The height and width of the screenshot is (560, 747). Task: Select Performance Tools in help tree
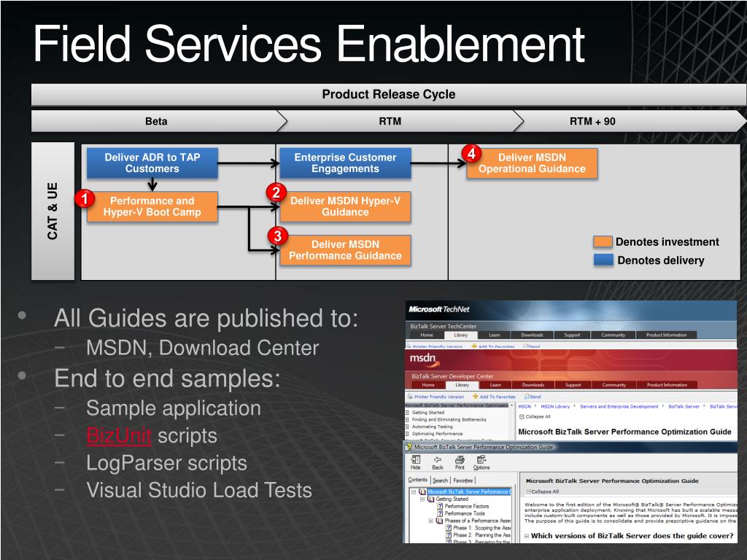(465, 513)
